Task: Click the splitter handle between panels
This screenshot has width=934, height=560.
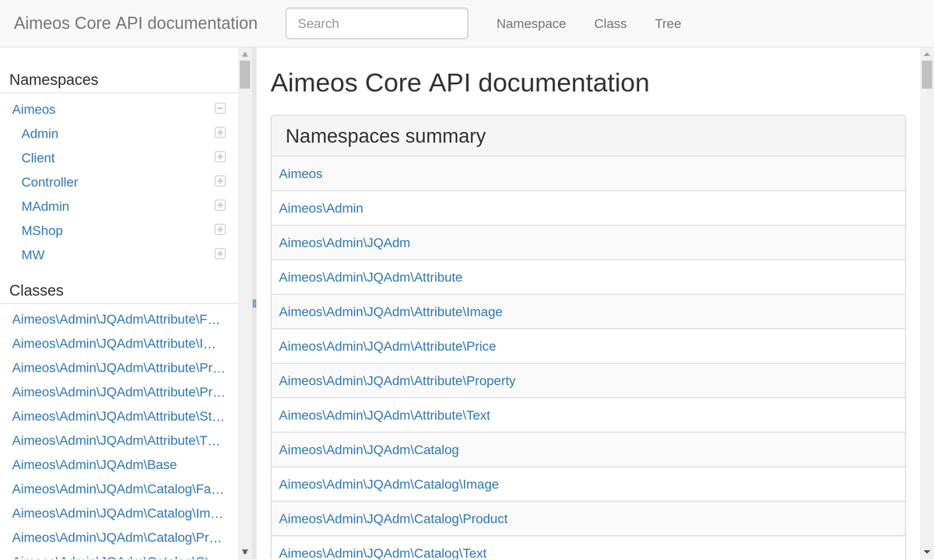Action: (x=254, y=303)
